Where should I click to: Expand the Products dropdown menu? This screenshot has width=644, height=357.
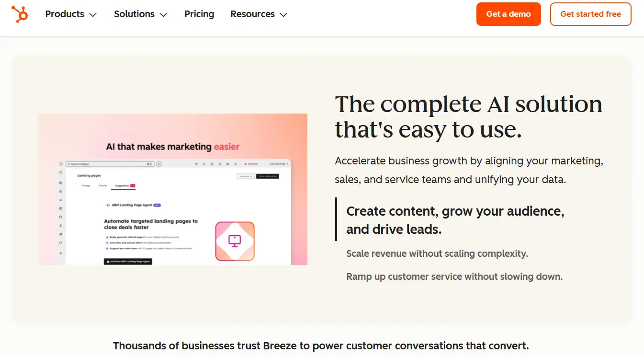[x=71, y=14]
